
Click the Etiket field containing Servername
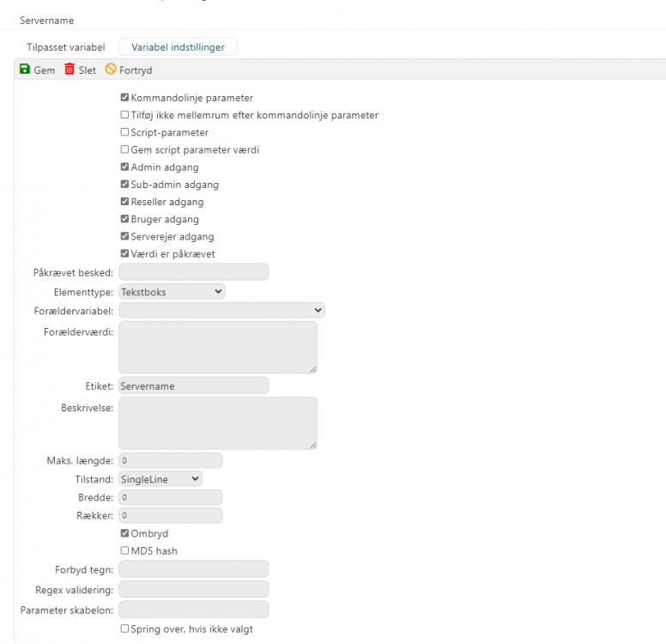coord(193,386)
